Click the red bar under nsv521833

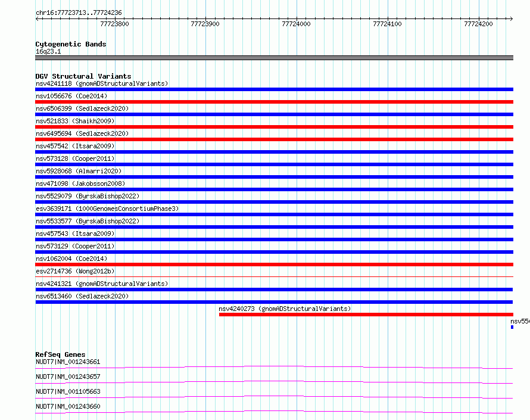(x=274, y=127)
